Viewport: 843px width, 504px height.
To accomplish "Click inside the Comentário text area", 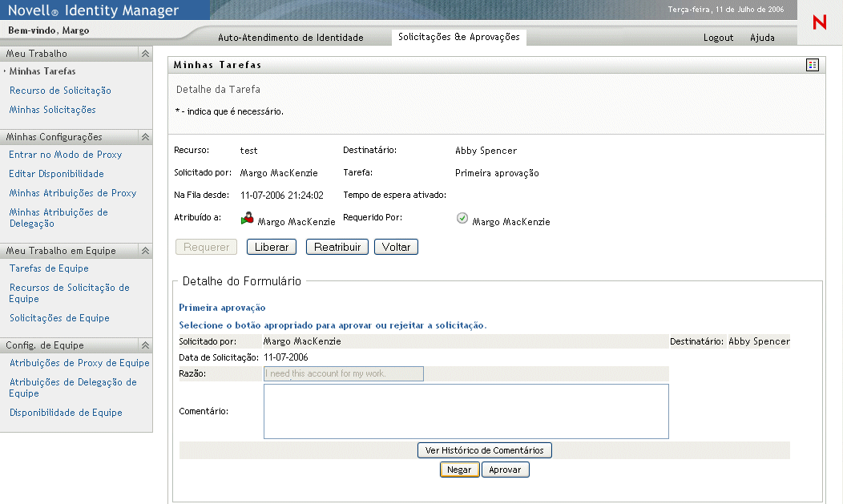I will tap(466, 411).
